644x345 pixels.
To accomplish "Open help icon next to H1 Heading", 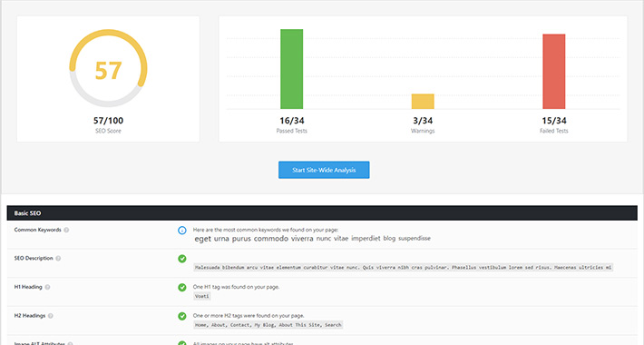I will [x=48, y=287].
